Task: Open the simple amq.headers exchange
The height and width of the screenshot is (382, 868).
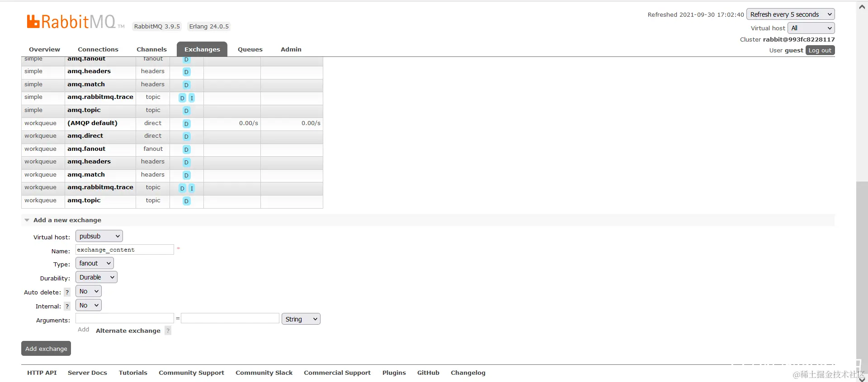Action: tap(89, 71)
